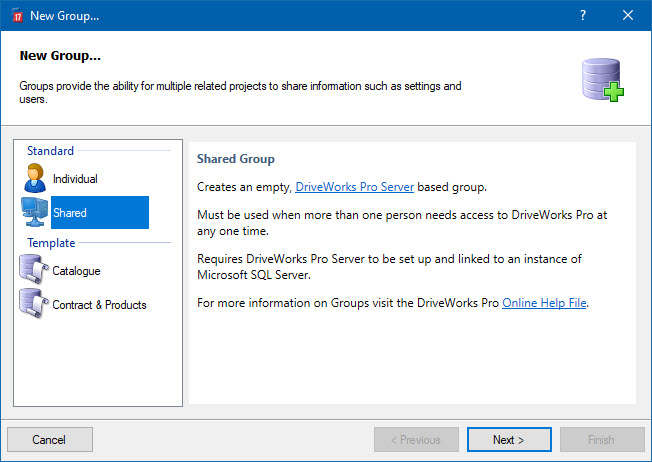Click the Catalogue template database icon
Image resolution: width=652 pixels, height=462 pixels.
(x=34, y=269)
